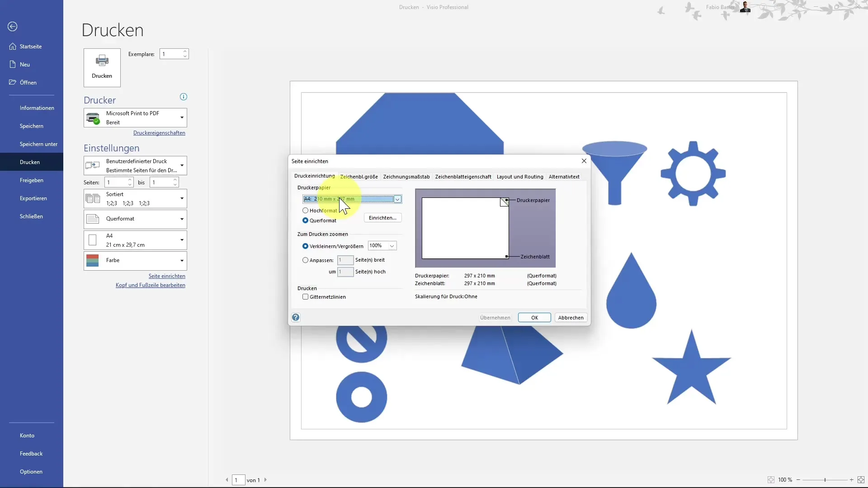Switch to Layout und Routing tab
This screenshot has width=868, height=488.
click(520, 177)
